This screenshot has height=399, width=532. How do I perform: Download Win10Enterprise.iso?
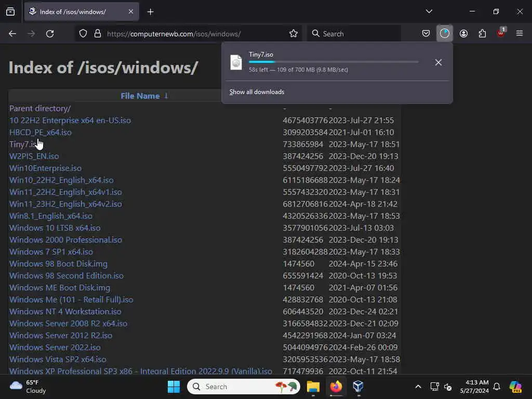click(46, 168)
